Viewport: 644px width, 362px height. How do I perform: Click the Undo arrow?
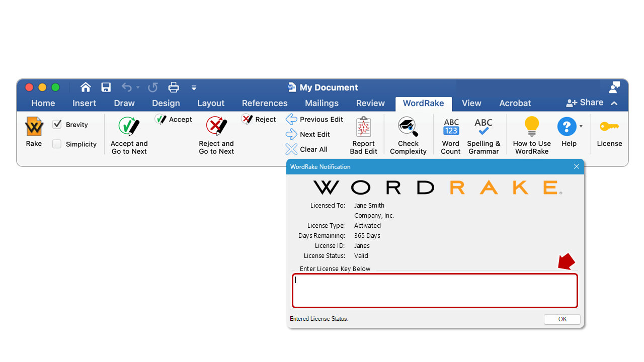127,87
